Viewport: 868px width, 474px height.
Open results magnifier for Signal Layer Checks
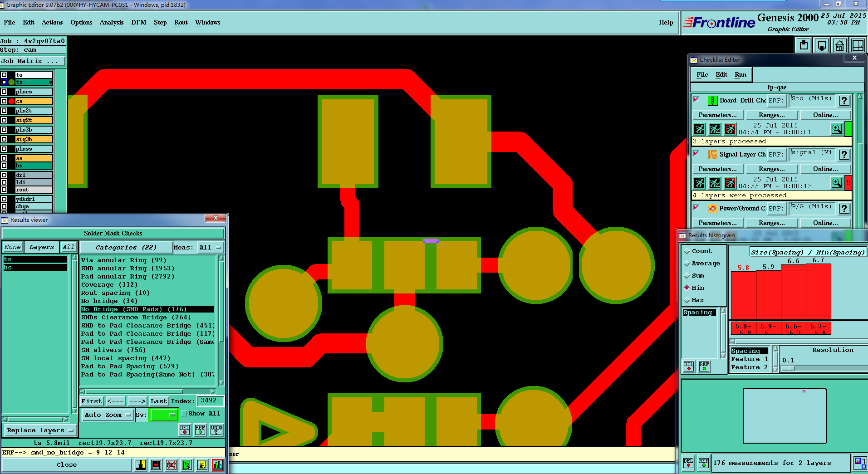point(837,183)
